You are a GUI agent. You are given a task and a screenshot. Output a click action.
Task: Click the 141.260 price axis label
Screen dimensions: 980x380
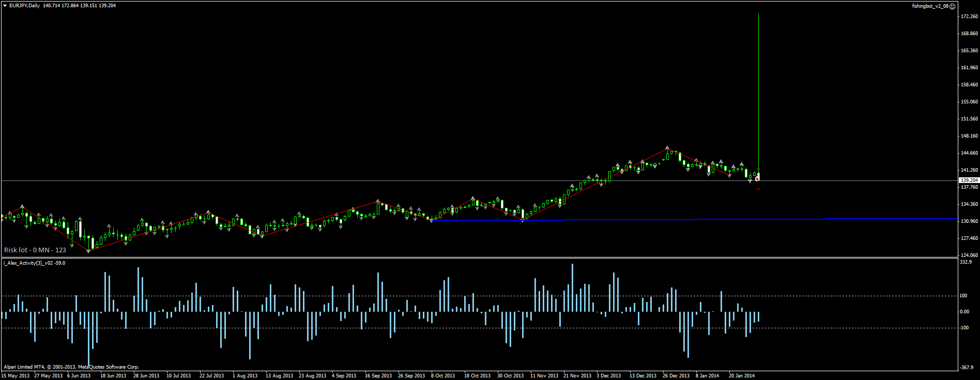pyautogui.click(x=969, y=170)
